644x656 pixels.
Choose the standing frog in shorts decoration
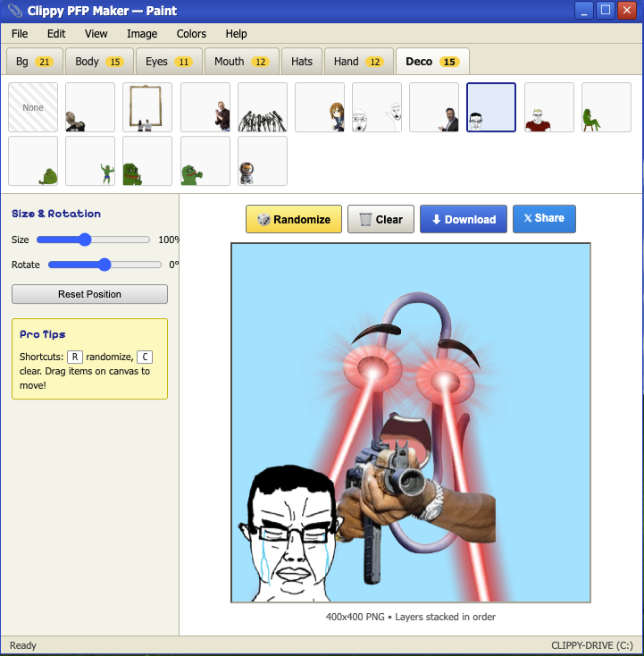[90, 161]
